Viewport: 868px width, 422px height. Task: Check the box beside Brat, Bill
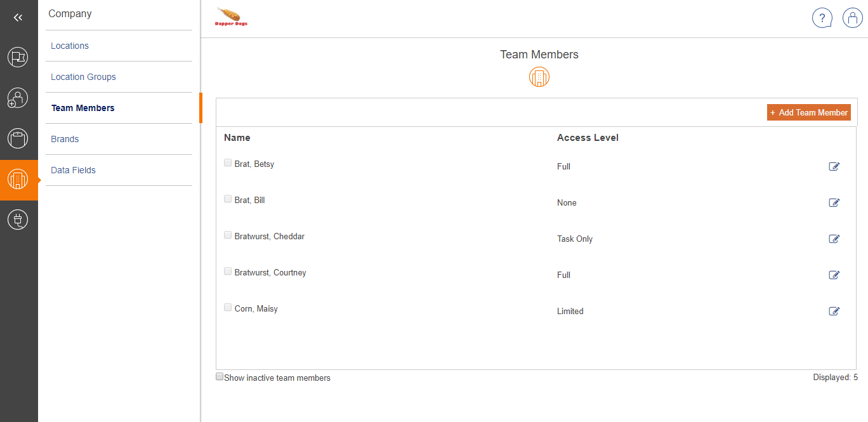228,199
